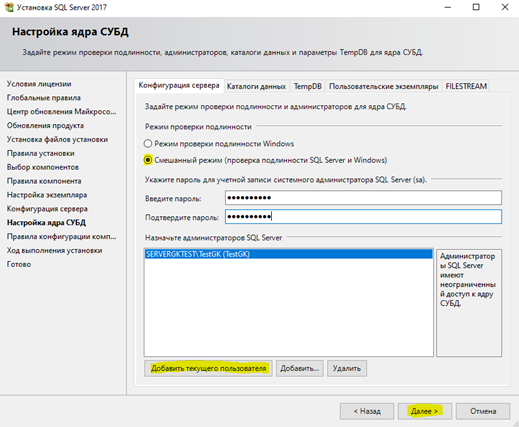Select Mixed Mode authentication radio button
This screenshot has width=519, height=427.
(x=148, y=160)
